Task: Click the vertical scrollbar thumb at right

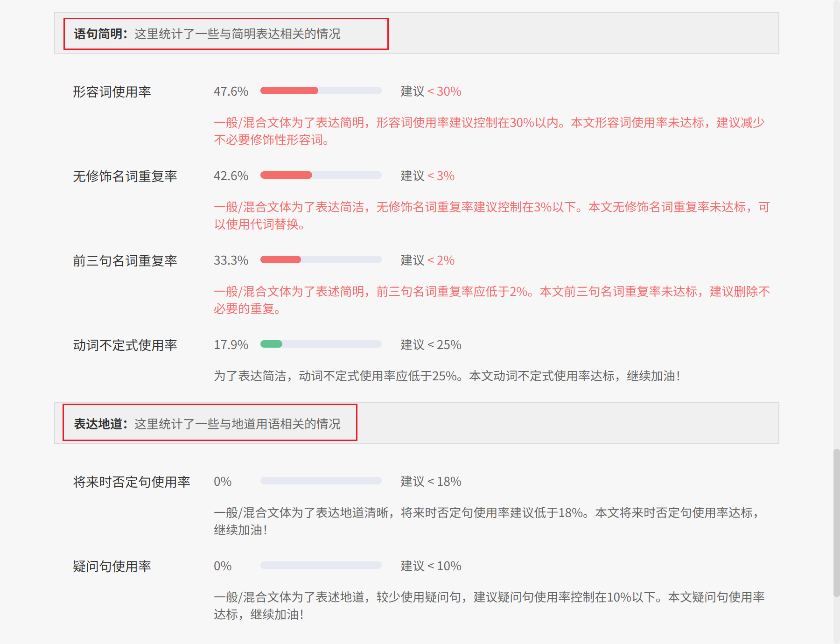Action: click(836, 523)
